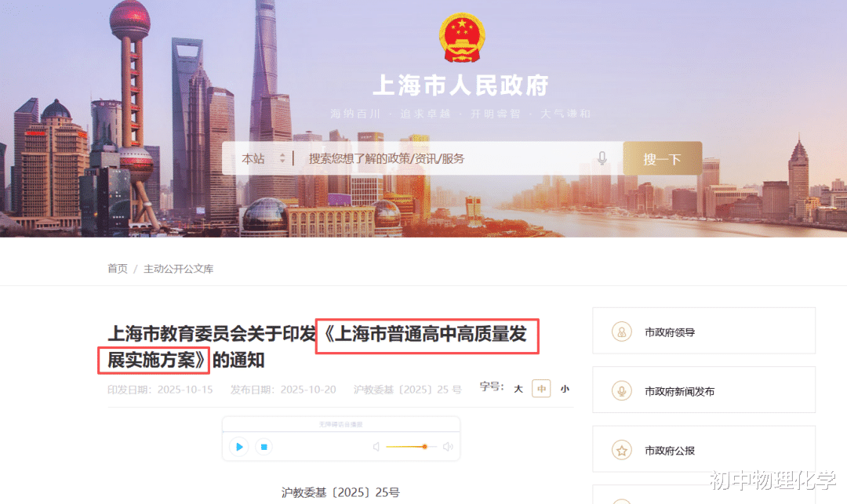The width and height of the screenshot is (847, 504).
Task: Click the 市政府公报 star icon
Action: point(622,450)
